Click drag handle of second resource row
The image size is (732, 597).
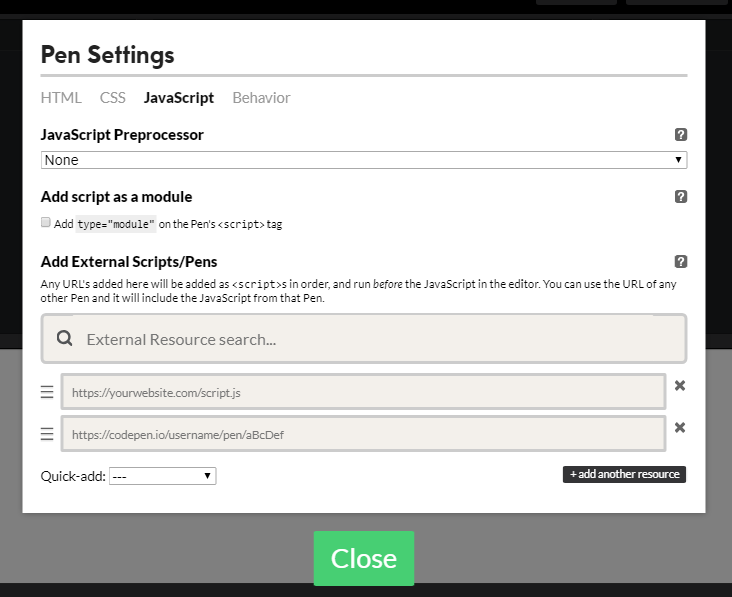[x=47, y=434]
